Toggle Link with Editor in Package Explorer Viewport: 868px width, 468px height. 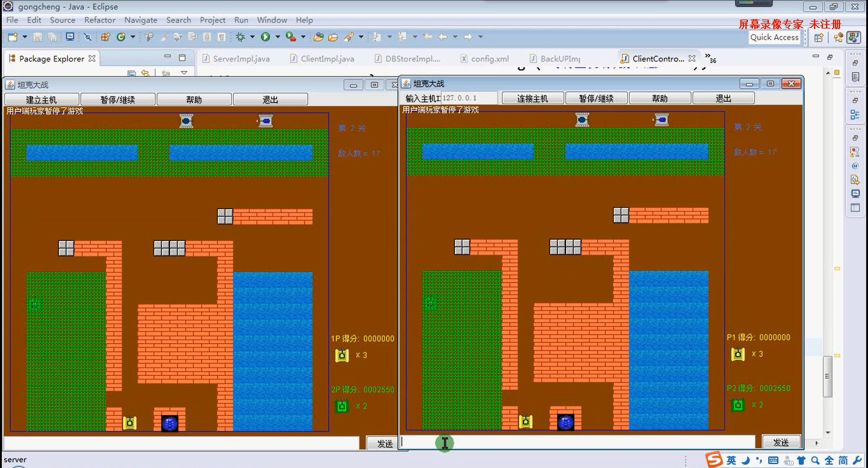(145, 73)
